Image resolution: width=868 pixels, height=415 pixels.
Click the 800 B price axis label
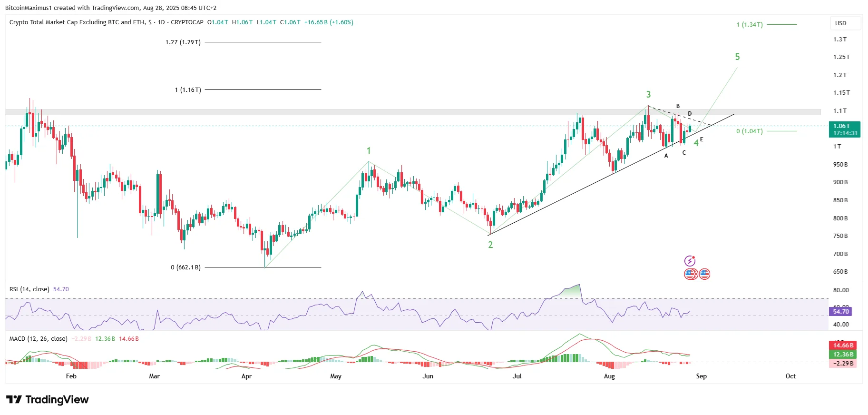[840, 218]
